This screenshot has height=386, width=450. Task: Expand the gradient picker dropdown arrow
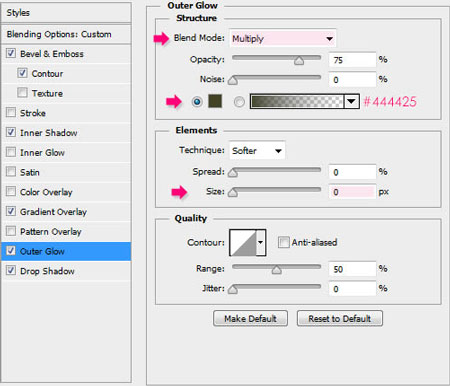(351, 101)
